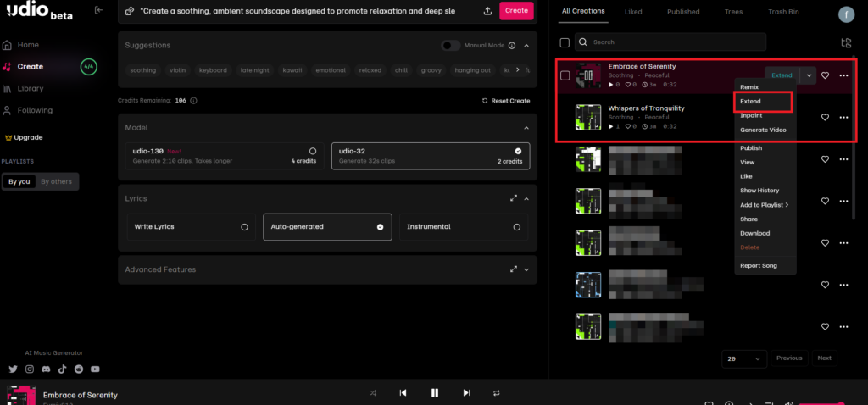Switch to the Liked tab
The width and height of the screenshot is (868, 405).
[633, 12]
